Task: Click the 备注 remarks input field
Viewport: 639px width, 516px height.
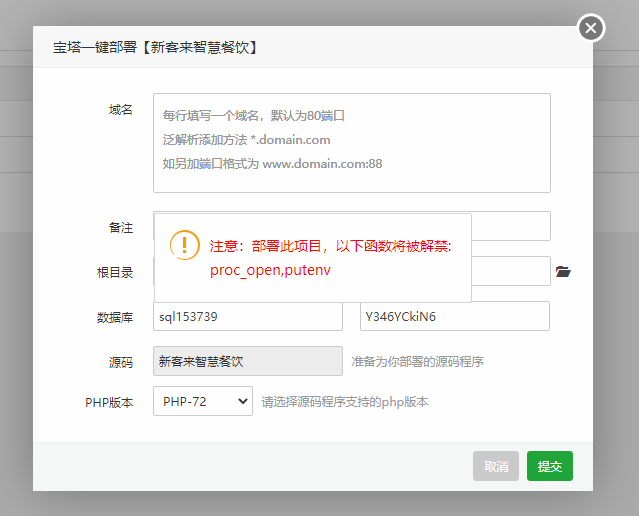Action: tap(511, 226)
